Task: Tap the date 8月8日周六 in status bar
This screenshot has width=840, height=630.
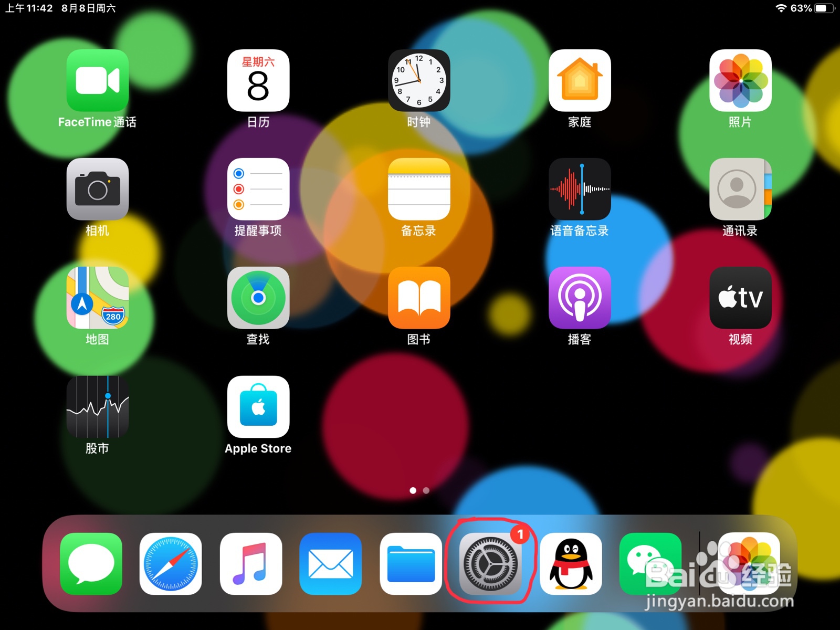Action: pos(88,8)
